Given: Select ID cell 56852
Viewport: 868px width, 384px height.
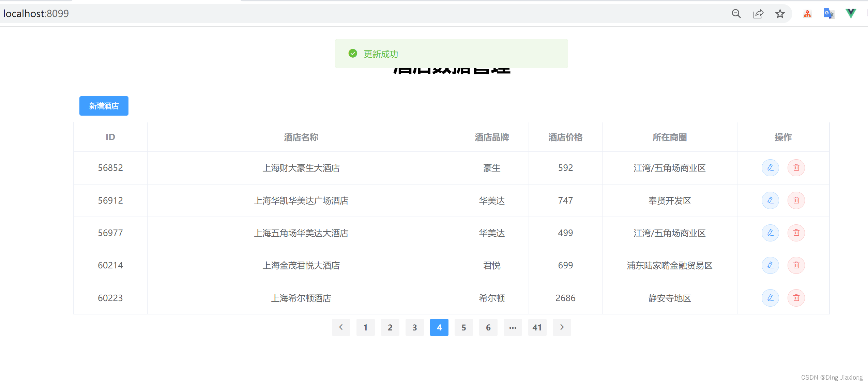Looking at the screenshot, I should pyautogui.click(x=110, y=168).
